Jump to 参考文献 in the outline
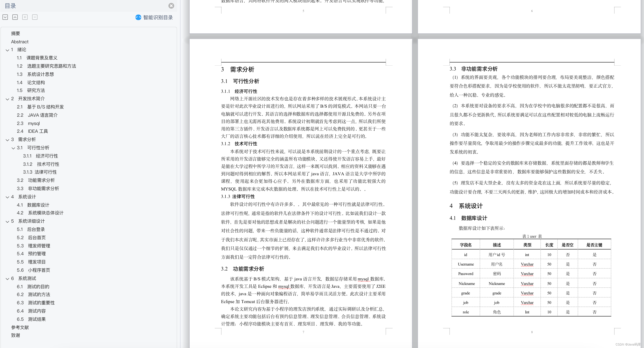The image size is (644, 348). coord(20,327)
